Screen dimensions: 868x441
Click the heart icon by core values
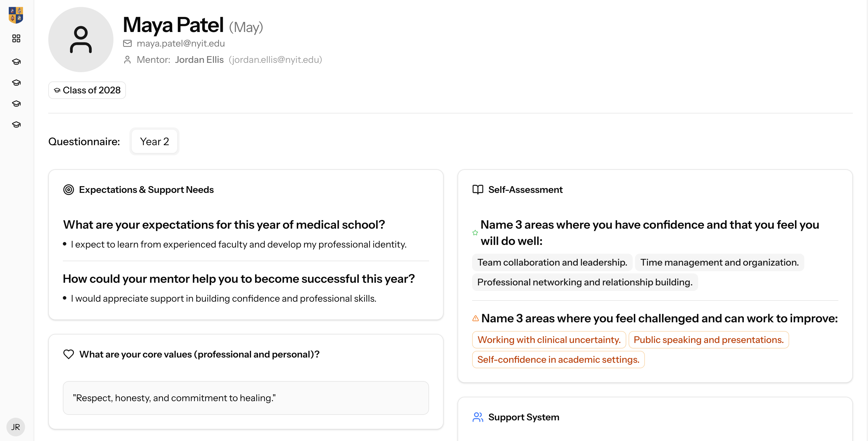point(69,354)
